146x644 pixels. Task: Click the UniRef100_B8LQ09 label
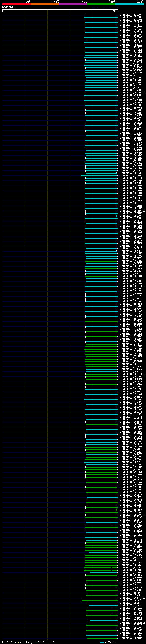click(x=131, y=399)
